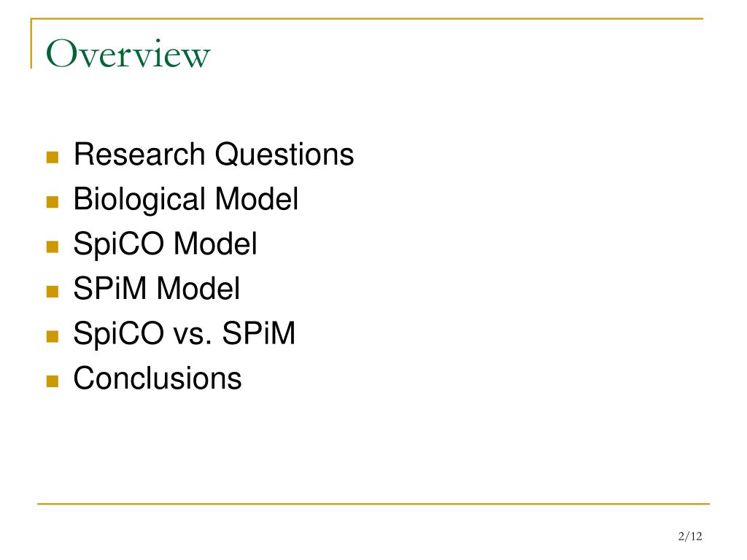Click the word SPiM in 'SpiCO vs. SPiM'
Image resolution: width=747 pixels, height=560 pixels.
259,333
